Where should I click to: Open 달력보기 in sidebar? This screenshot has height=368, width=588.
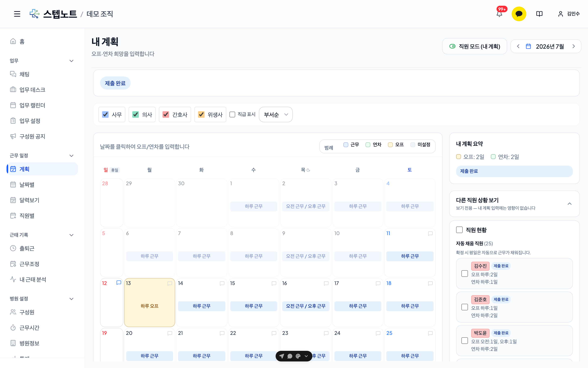[42, 200]
